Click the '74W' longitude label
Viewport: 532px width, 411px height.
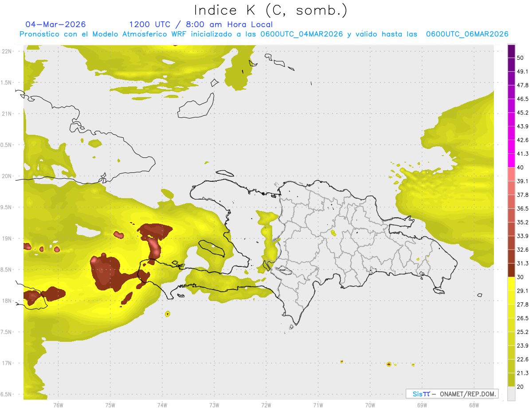(162, 405)
